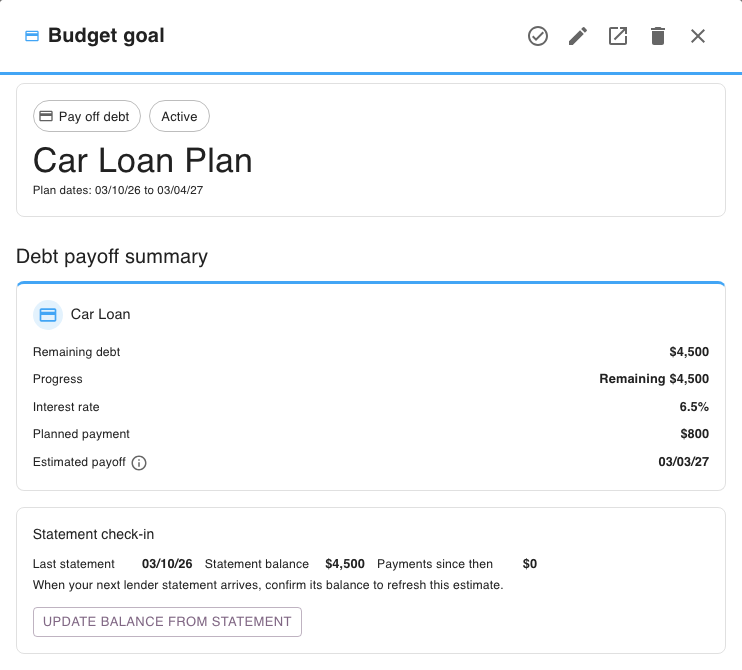Click the lender statement reminder text
This screenshot has height=670, width=742.
[x=268, y=585]
